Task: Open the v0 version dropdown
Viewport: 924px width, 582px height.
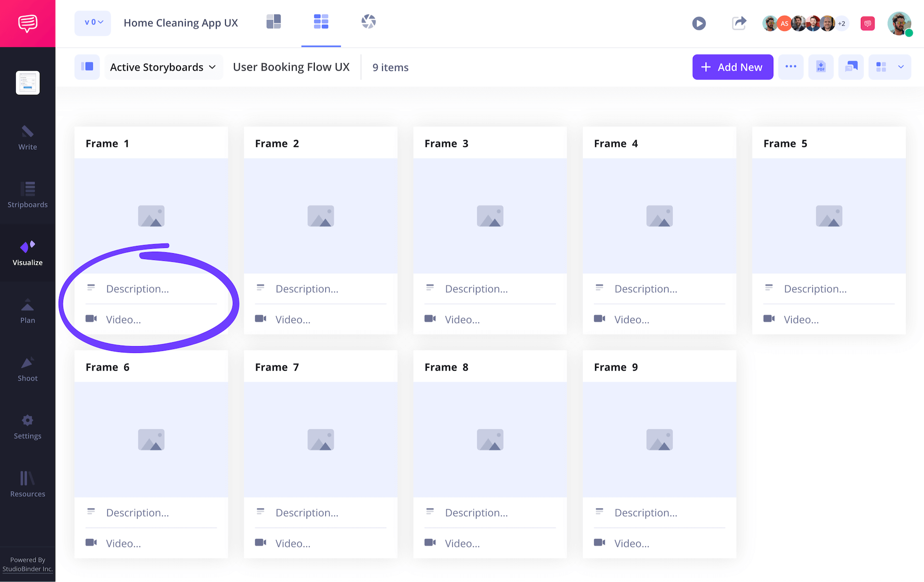Action: pos(92,22)
